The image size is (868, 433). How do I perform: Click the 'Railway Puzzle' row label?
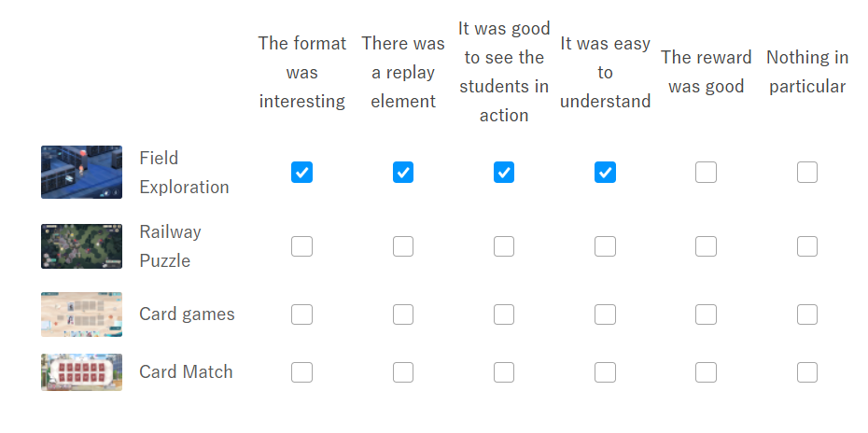[x=170, y=246]
